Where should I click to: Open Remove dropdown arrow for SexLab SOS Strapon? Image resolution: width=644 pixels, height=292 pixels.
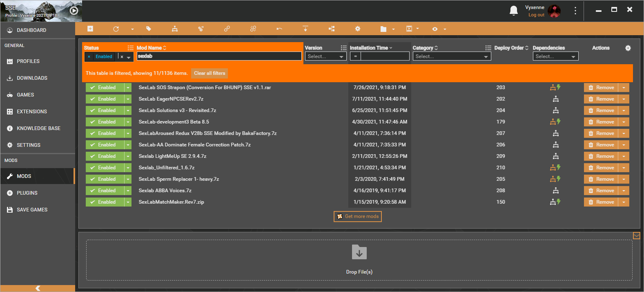(624, 88)
